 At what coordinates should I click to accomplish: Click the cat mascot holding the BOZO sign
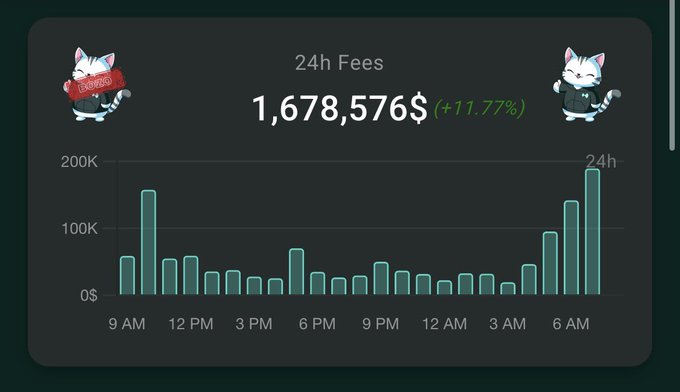tap(96, 85)
